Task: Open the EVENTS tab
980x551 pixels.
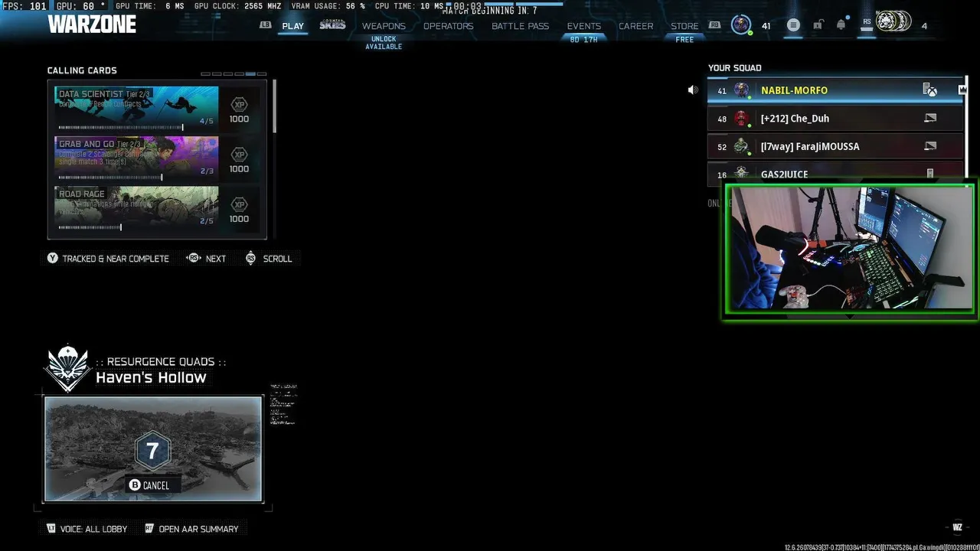Action: tap(583, 26)
